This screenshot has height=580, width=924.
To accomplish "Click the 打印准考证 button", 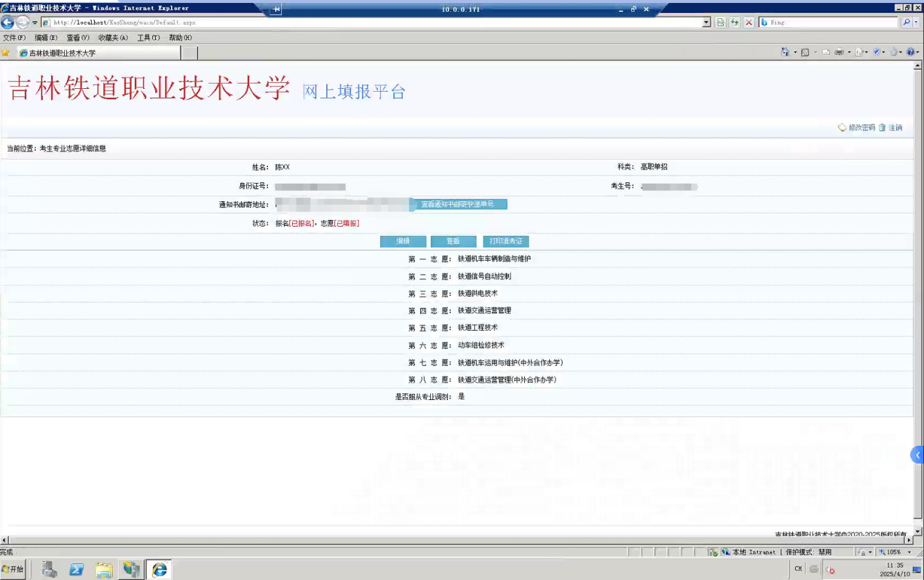I will 506,241.
